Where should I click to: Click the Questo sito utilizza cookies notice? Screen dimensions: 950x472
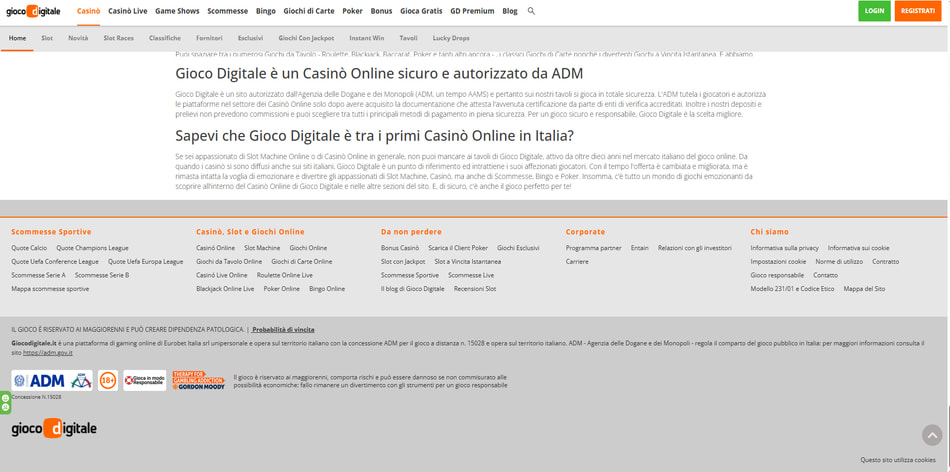tap(898, 460)
